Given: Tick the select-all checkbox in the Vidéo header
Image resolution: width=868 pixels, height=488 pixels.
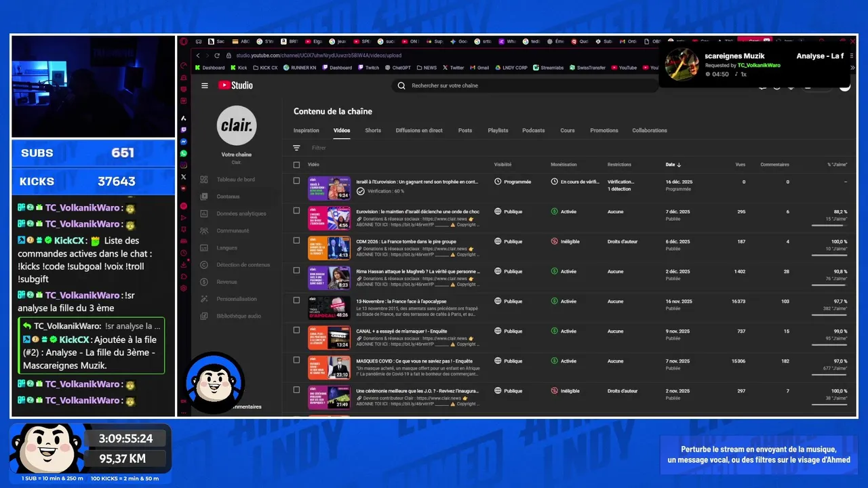Looking at the screenshot, I should coord(296,165).
